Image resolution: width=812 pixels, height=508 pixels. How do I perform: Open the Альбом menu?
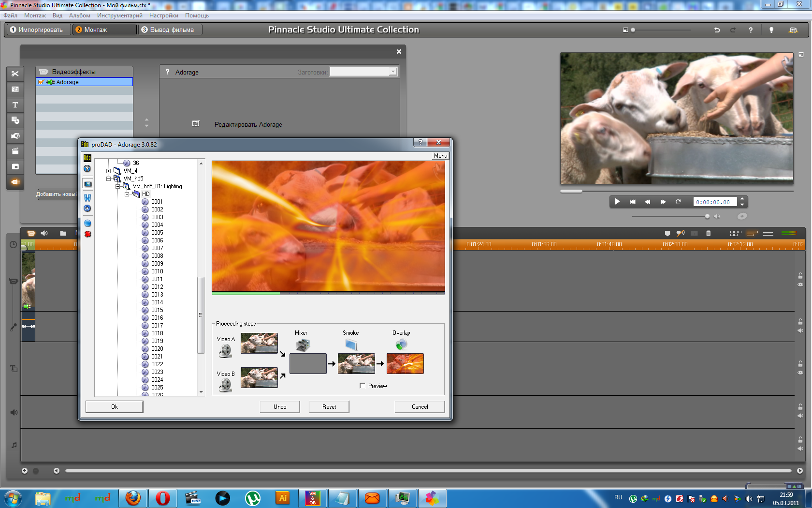tap(80, 15)
